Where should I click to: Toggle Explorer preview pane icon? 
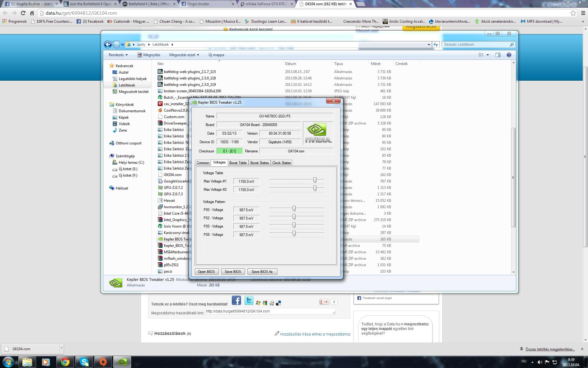pyautogui.click(x=498, y=55)
